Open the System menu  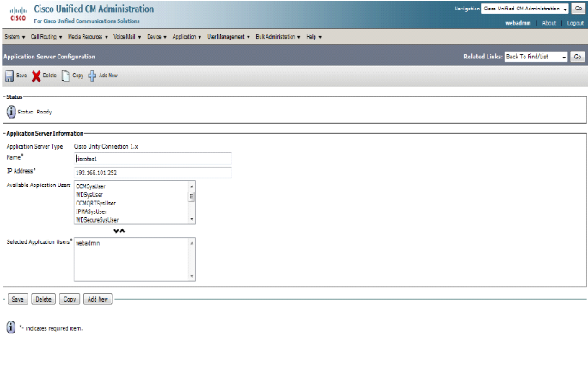[x=15, y=37]
